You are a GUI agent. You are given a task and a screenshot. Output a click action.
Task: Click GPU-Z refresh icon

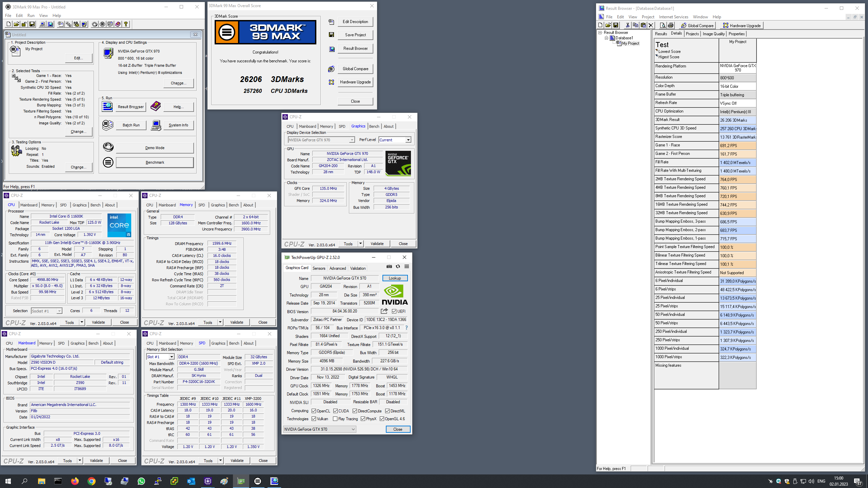pos(398,267)
